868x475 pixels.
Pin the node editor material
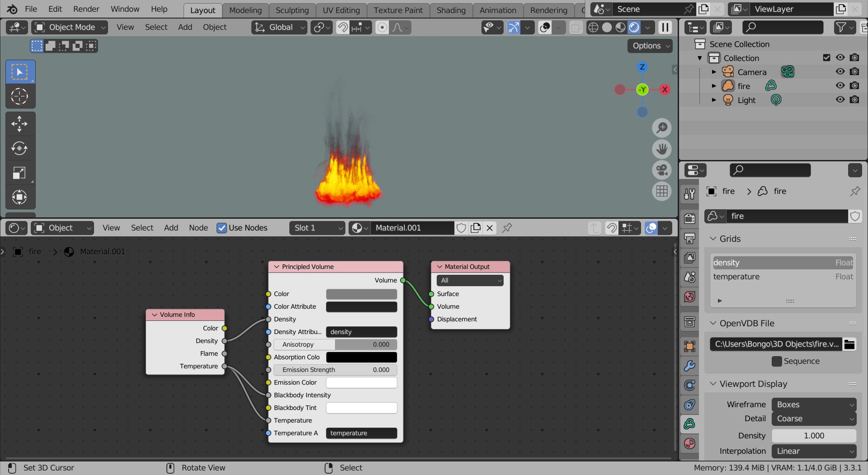tap(507, 228)
